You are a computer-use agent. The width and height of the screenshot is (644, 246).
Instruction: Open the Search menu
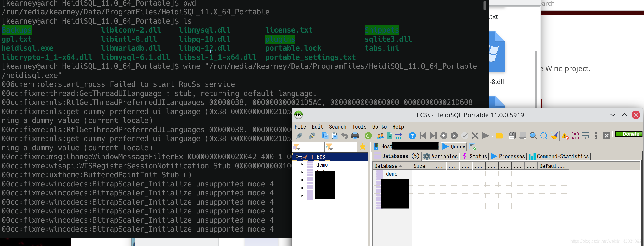(x=338, y=127)
